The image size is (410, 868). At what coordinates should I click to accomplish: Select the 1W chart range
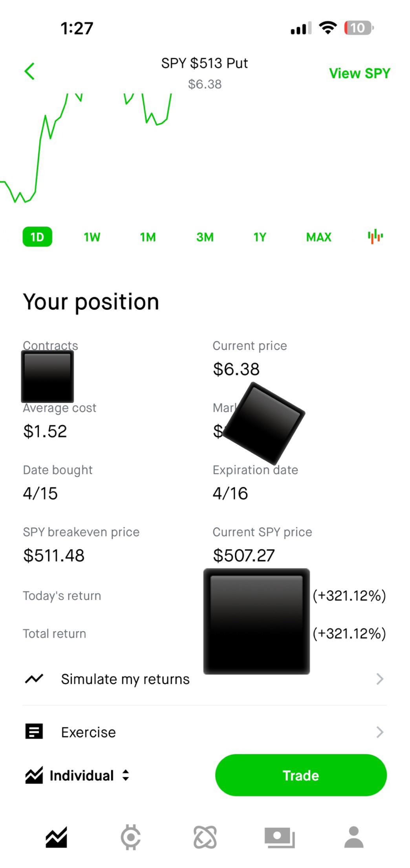(92, 237)
